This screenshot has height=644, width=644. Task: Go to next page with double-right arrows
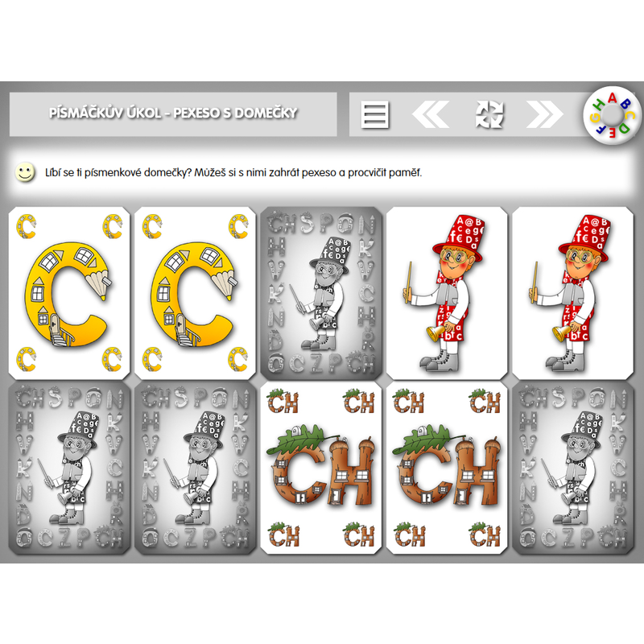(x=545, y=114)
